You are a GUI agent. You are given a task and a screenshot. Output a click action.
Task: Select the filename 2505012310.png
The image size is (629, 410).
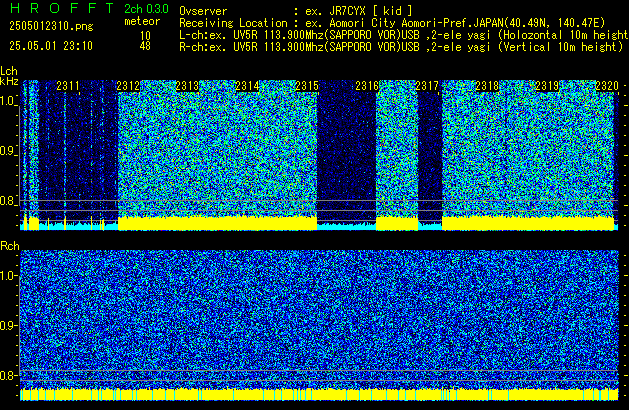pos(51,26)
